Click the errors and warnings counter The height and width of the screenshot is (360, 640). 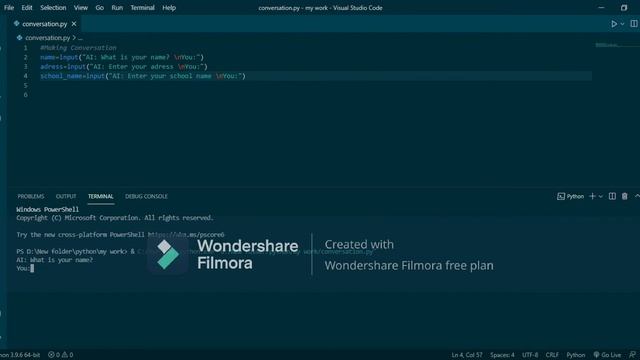60,355
